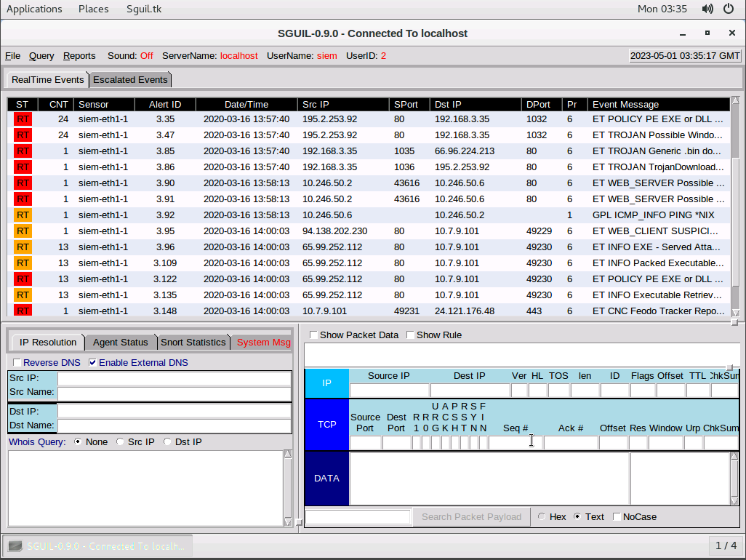Click RT status of alert 3.86
The image size is (746, 560).
click(x=23, y=167)
